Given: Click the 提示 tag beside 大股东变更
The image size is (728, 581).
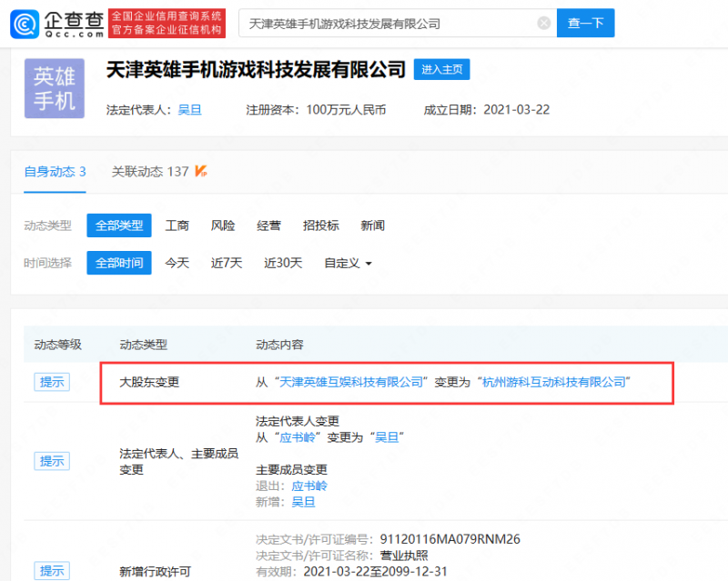Looking at the screenshot, I should pos(51,382).
